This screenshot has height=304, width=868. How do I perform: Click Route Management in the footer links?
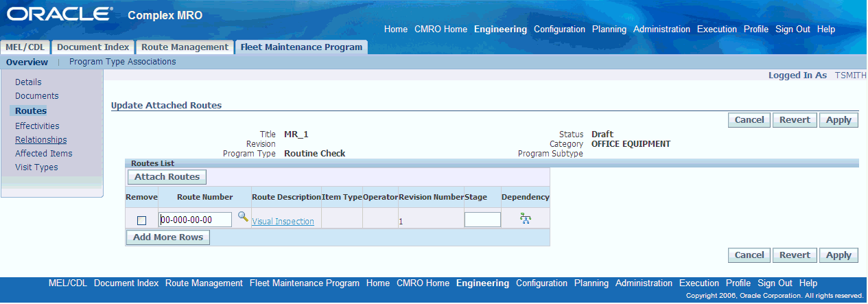coord(204,283)
